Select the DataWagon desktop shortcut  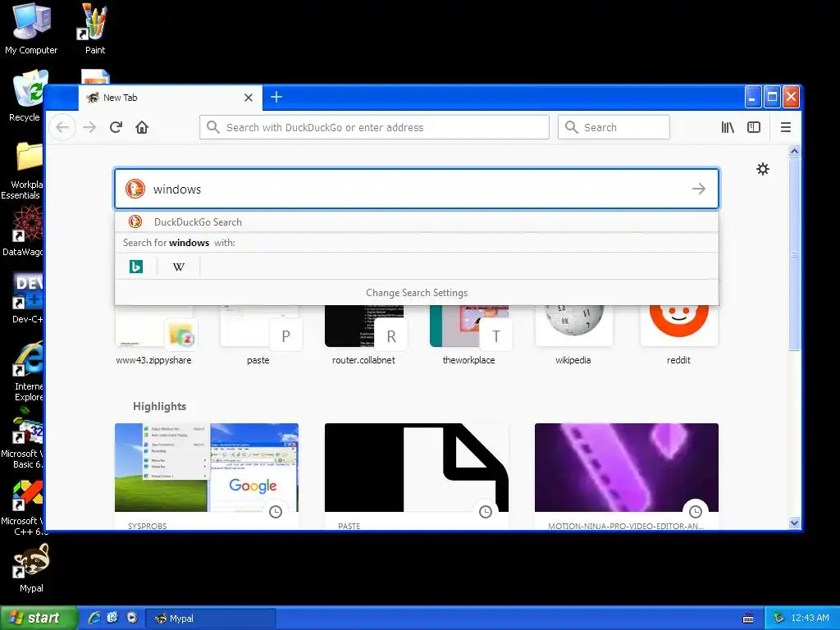tap(23, 231)
